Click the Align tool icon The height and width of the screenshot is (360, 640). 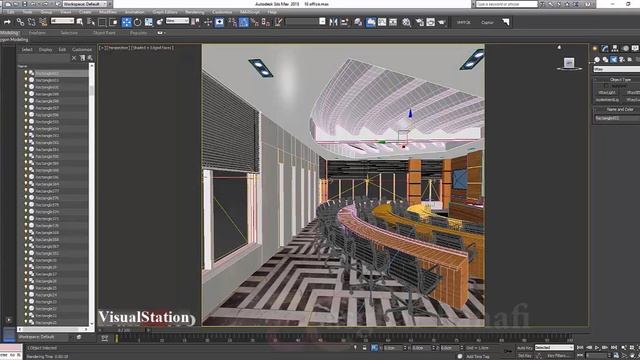tap(344, 22)
